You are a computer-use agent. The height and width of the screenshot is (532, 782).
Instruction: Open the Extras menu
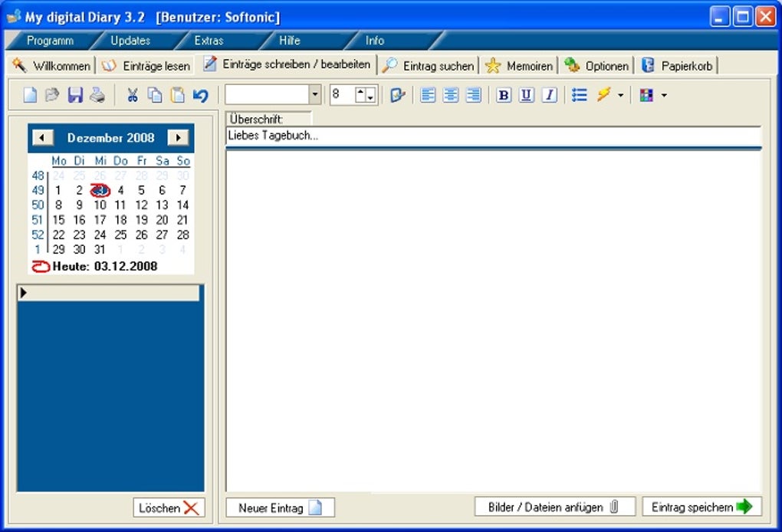point(209,41)
